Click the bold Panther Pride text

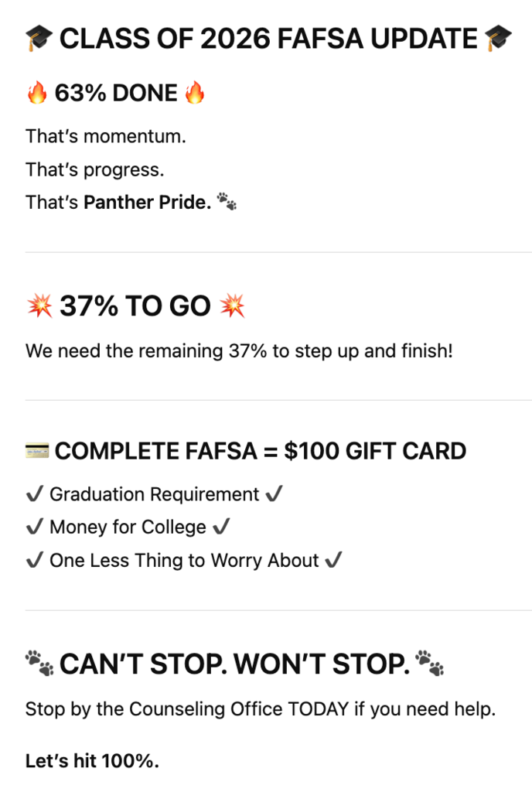(x=147, y=203)
